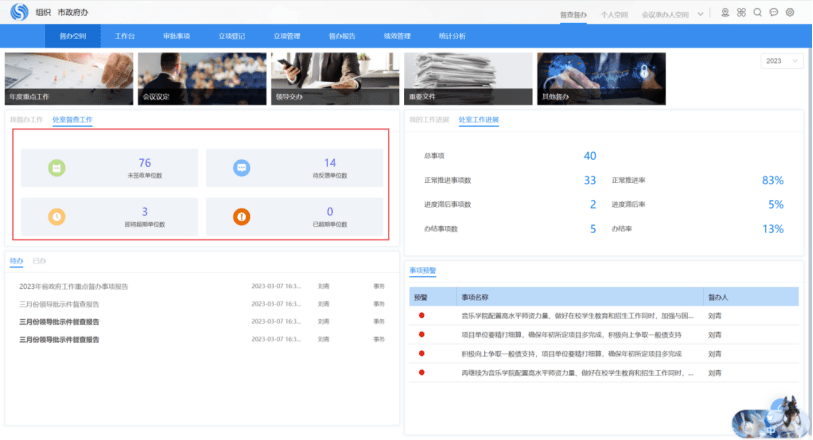
Task: Open the 2023年省政府工作重点督办事项报告 to-do item
Action: [74, 286]
